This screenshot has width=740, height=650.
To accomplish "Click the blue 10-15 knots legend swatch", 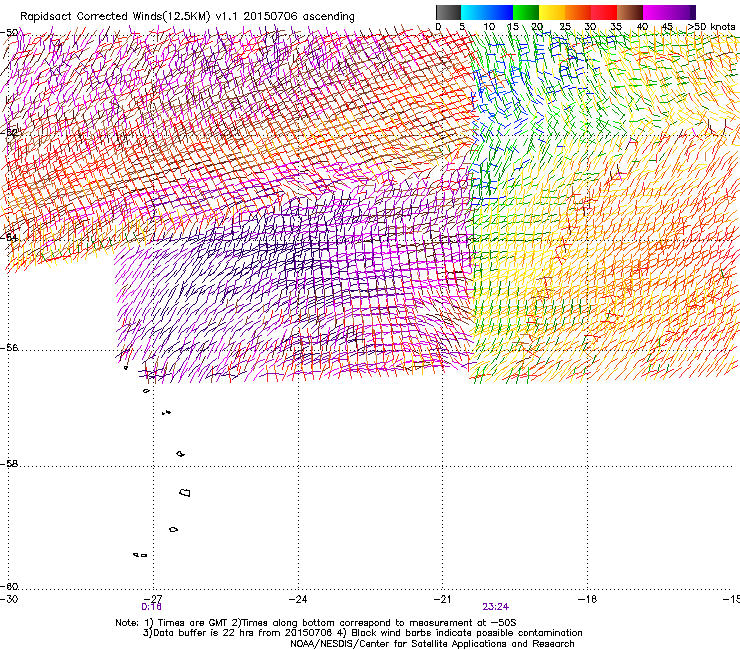I will click(x=500, y=12).
